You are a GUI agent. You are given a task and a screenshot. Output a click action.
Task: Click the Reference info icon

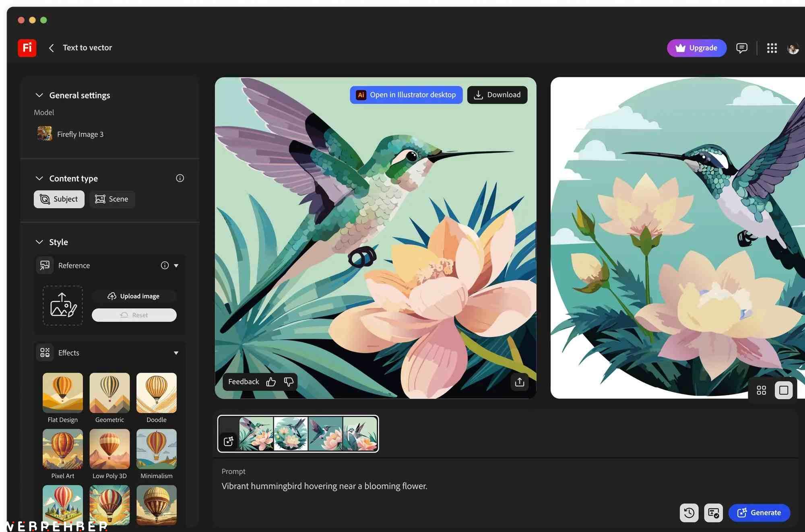tap(165, 265)
